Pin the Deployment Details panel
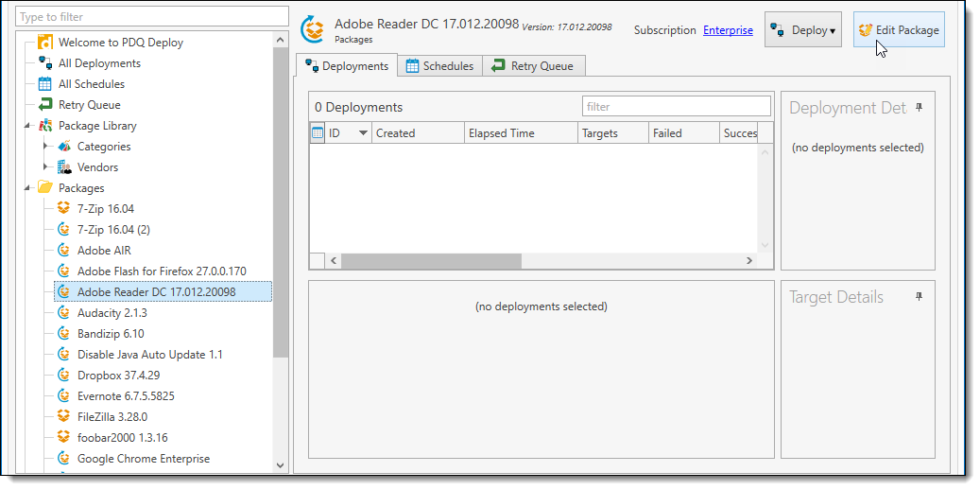The height and width of the screenshot is (490, 980). pyautogui.click(x=919, y=108)
